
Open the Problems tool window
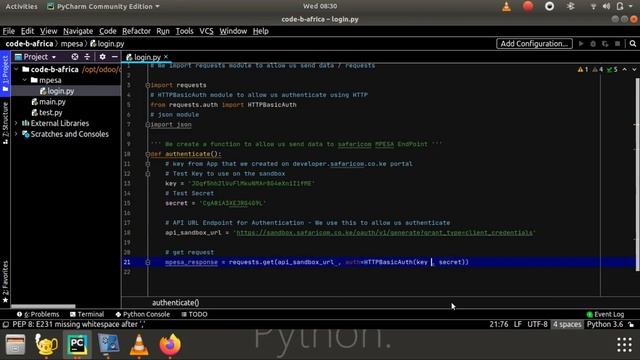pyautogui.click(x=38, y=314)
